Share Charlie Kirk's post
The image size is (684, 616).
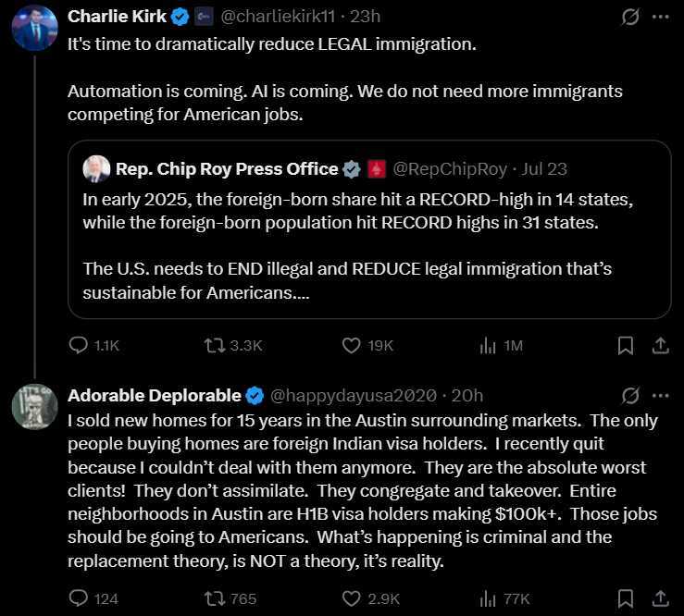(x=661, y=346)
